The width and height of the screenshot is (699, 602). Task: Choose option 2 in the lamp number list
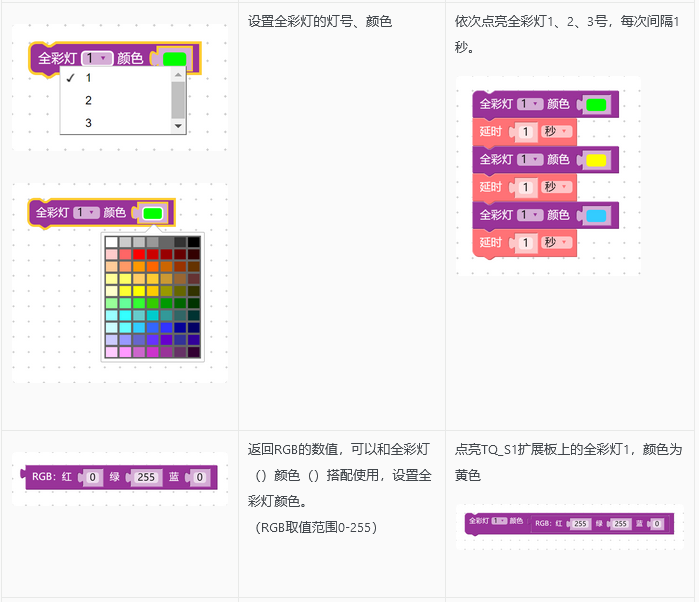pos(115,100)
